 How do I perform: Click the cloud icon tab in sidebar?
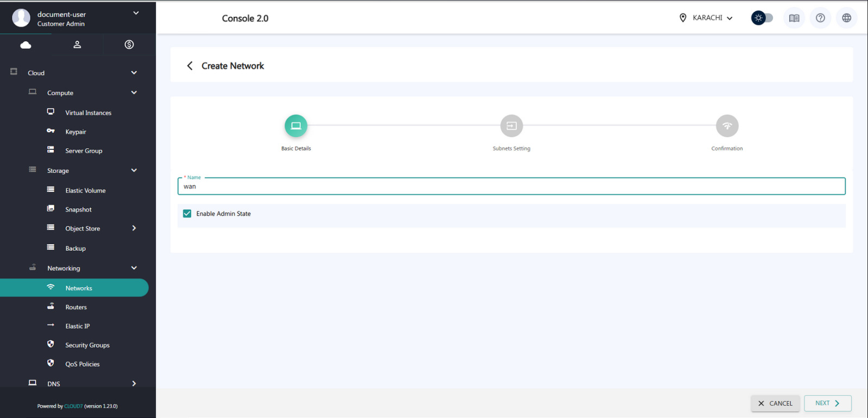pos(25,45)
